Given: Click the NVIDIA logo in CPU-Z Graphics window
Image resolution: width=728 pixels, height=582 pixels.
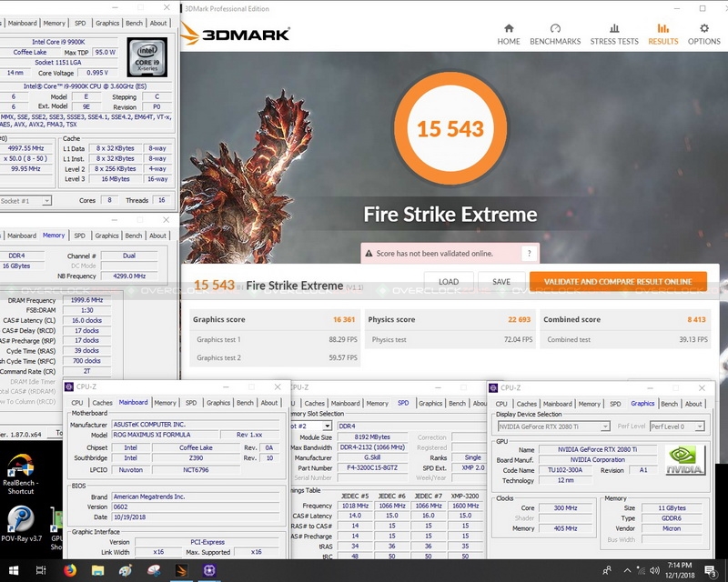Looking at the screenshot, I should coord(685,460).
